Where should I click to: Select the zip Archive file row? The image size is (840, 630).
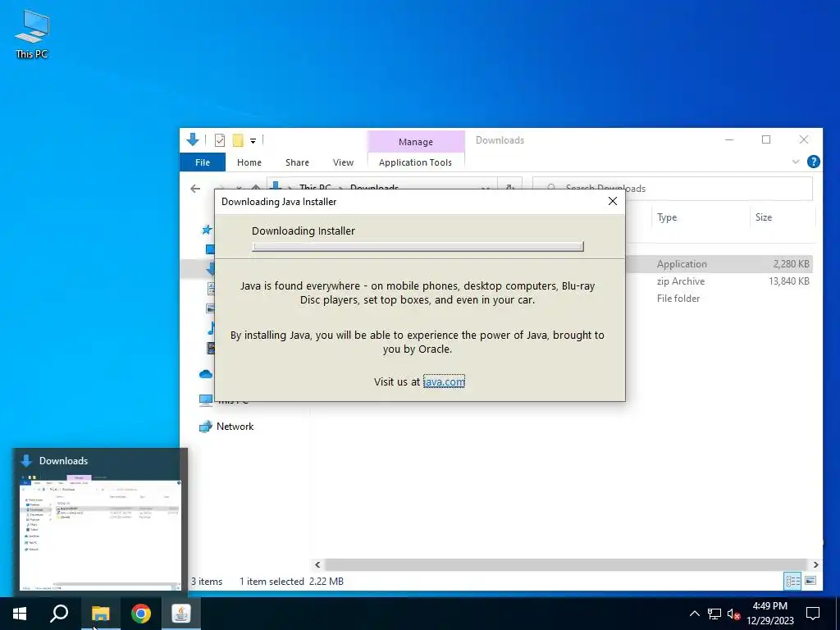[x=719, y=281]
